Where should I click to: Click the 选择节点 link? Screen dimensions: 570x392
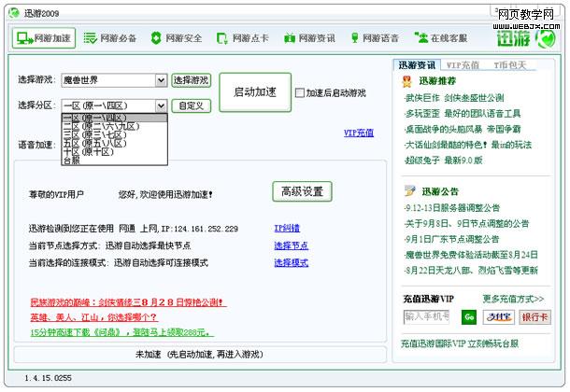[291, 245]
